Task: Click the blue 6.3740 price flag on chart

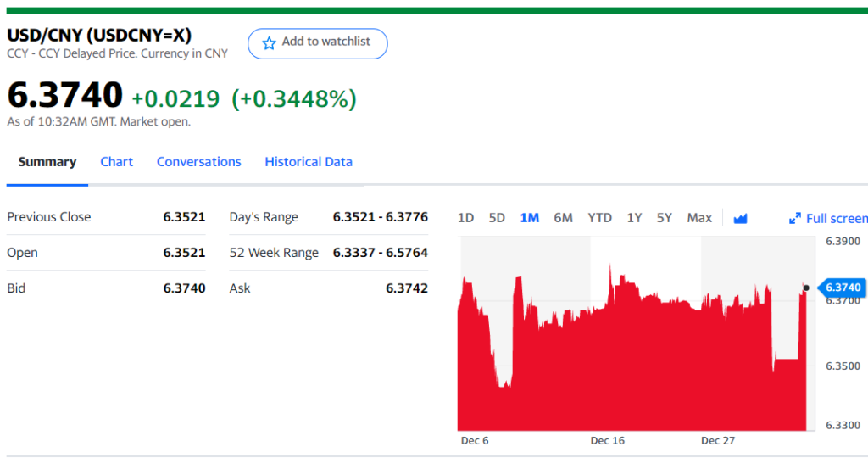Action: (x=842, y=288)
